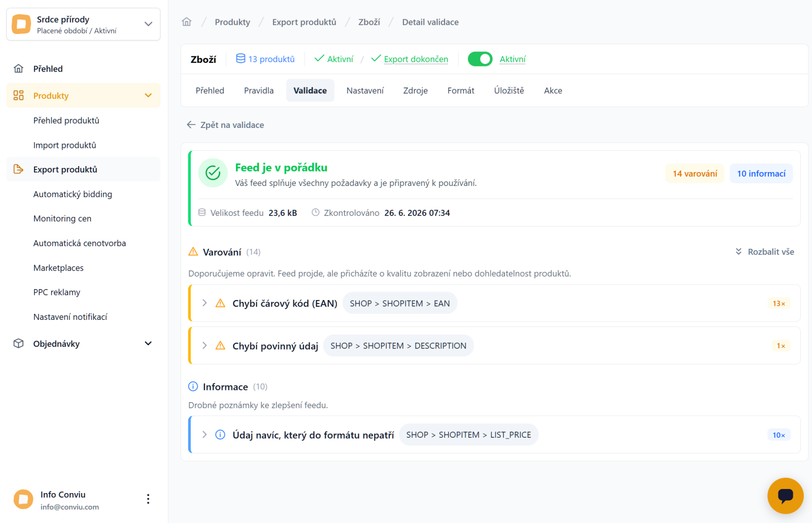The image size is (812, 523).
Task: Click the SHOP > SHOPITEM > DESCRIPTION path tag
Action: [398, 346]
